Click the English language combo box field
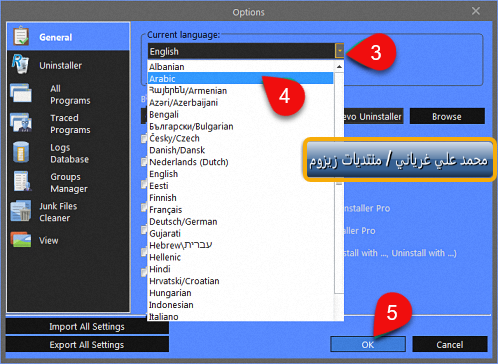The image size is (498, 364). coord(241,51)
